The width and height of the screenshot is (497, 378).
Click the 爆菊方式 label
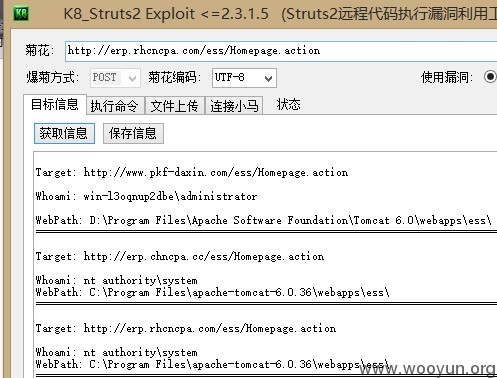click(53, 77)
